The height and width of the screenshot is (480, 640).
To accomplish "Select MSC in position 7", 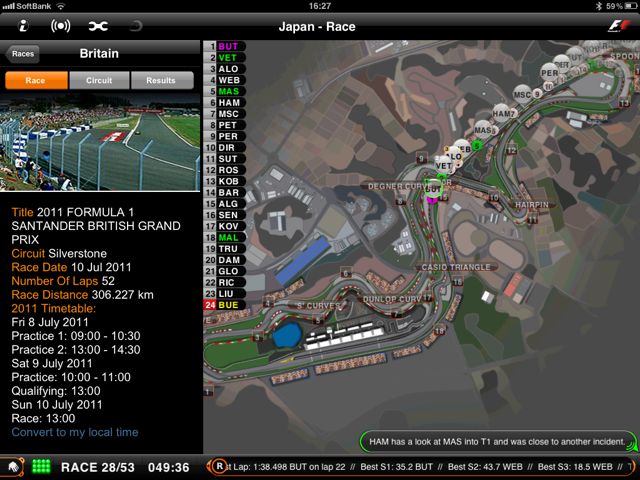I will (225, 114).
